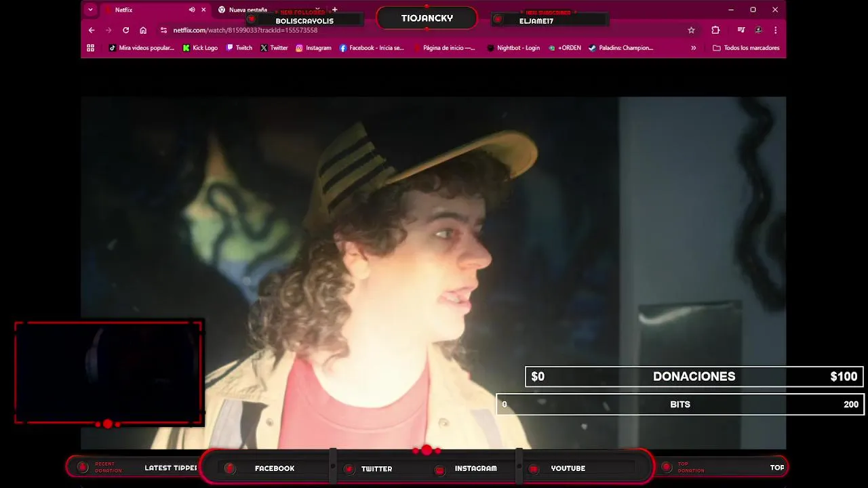Viewport: 868px width, 488px height.
Task: Open media controls icon in toolbar
Action: [741, 30]
